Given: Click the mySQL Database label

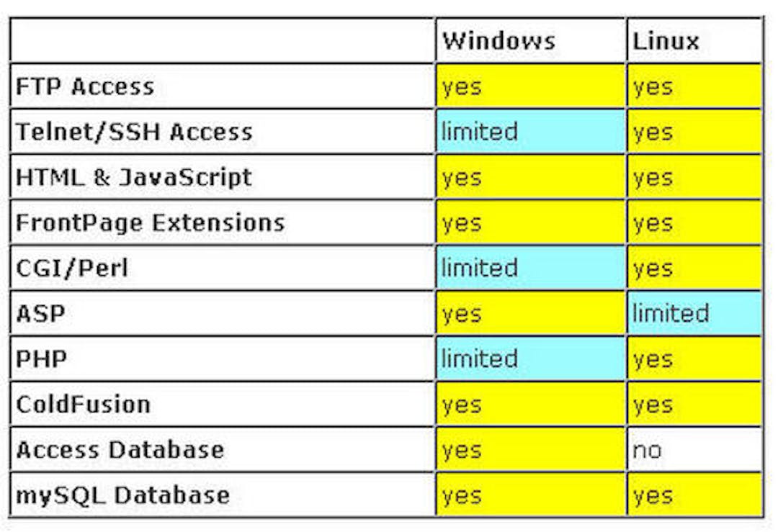Looking at the screenshot, I should point(123,495).
